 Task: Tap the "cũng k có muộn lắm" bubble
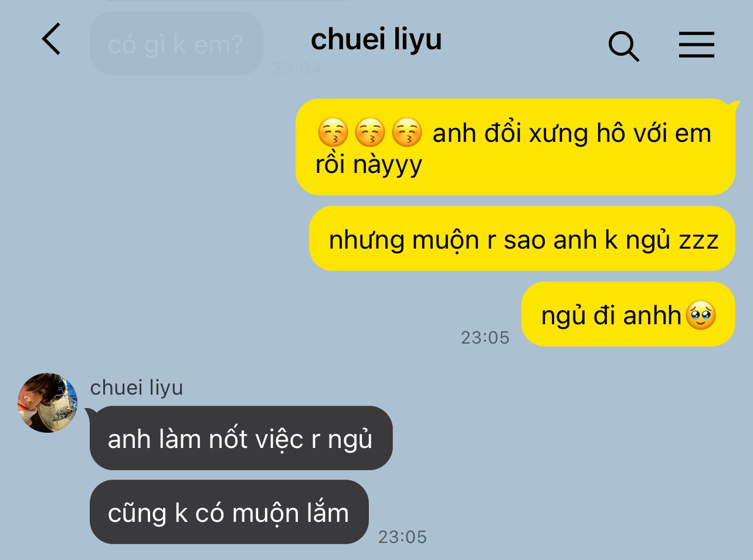(229, 512)
